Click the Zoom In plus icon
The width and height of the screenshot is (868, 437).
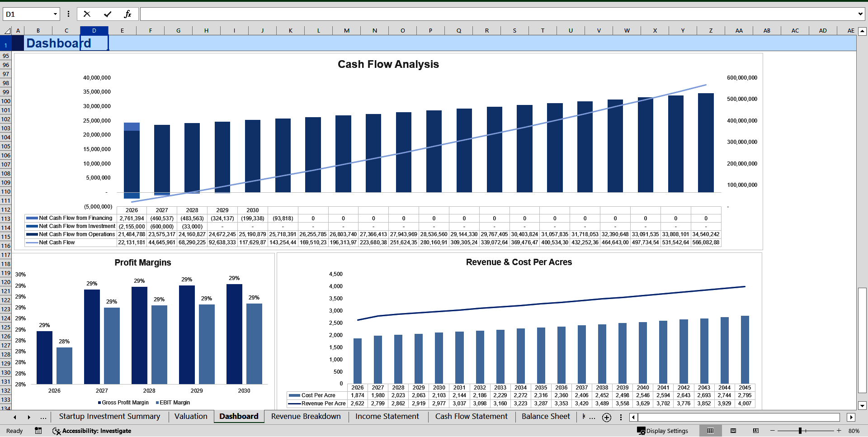(x=839, y=431)
